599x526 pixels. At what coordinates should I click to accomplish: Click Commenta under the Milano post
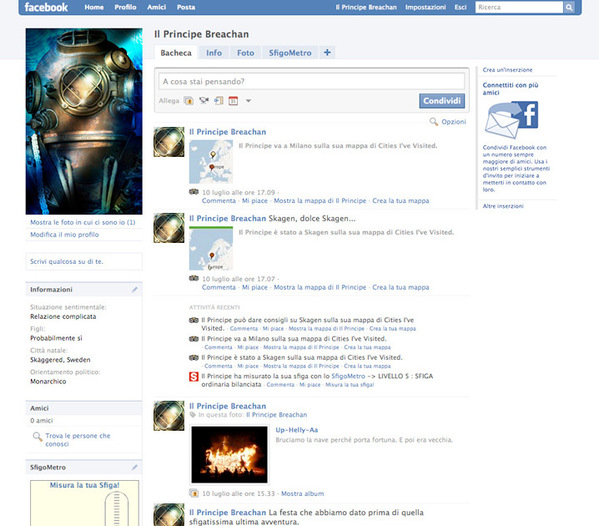coord(219,201)
